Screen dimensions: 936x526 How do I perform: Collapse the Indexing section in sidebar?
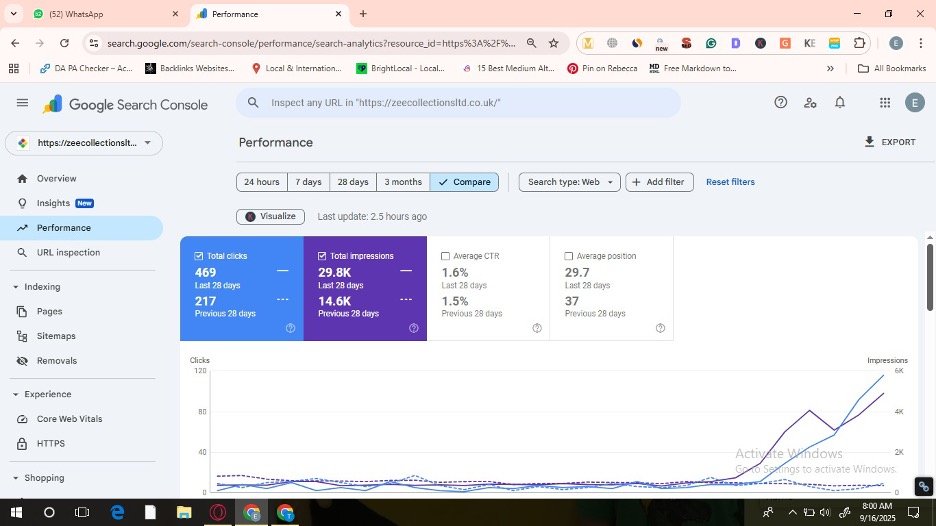tap(16, 287)
